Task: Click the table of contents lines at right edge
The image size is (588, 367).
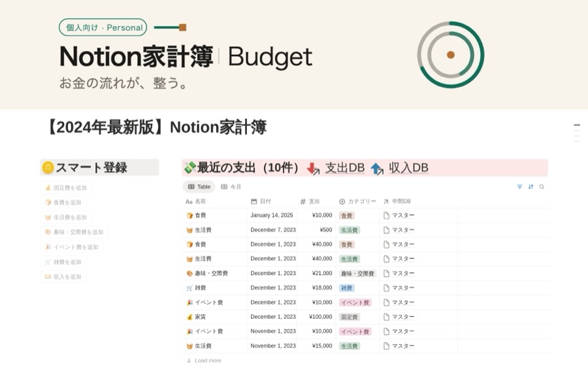Action: coord(577,133)
